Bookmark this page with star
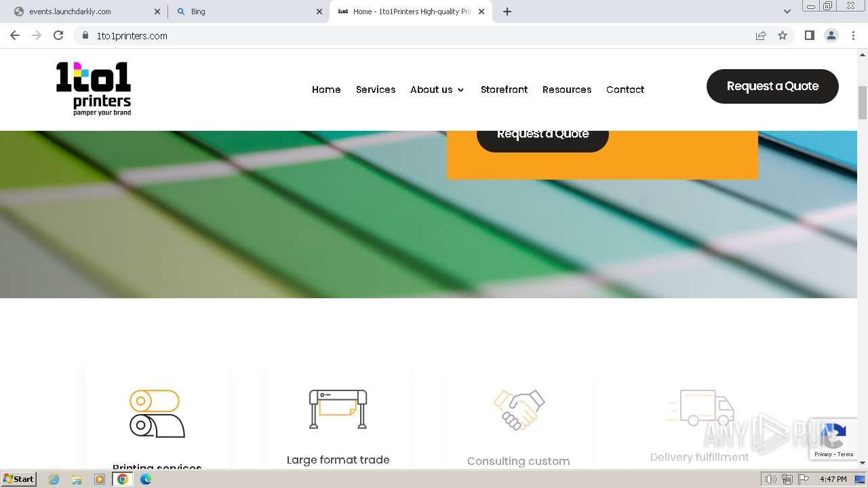 783,36
